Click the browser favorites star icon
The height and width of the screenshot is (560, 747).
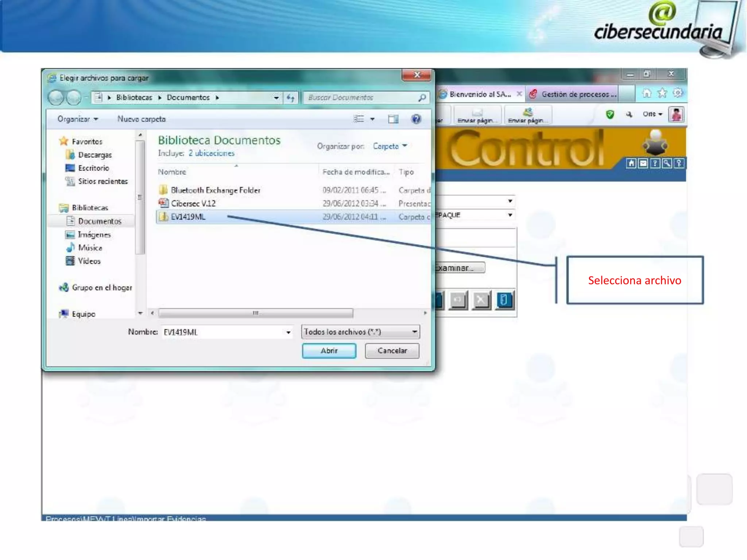click(662, 93)
